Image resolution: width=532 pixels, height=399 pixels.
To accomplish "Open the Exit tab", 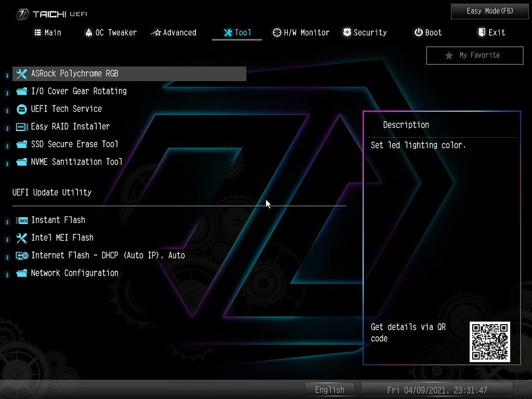I will [x=491, y=32].
